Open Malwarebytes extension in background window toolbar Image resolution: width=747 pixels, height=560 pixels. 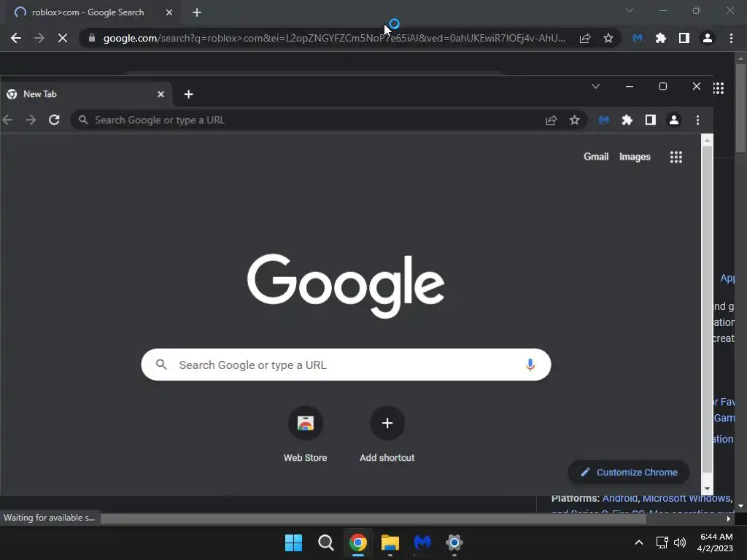(x=638, y=38)
